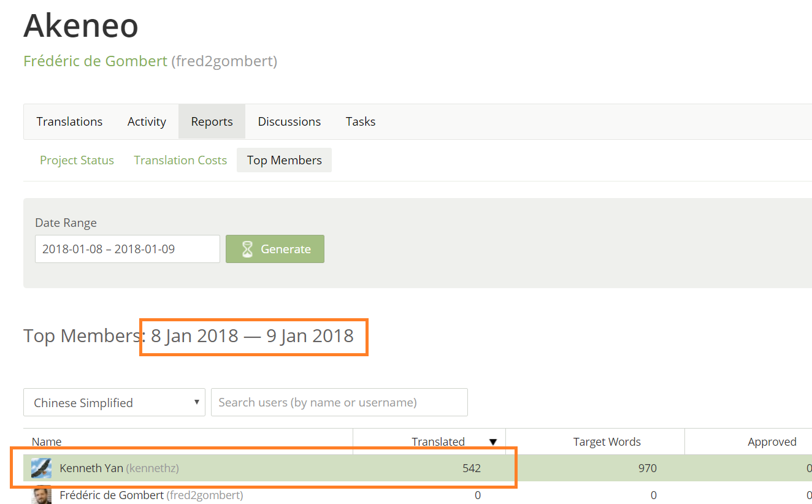Click the (kennethz) username text

pos(153,468)
